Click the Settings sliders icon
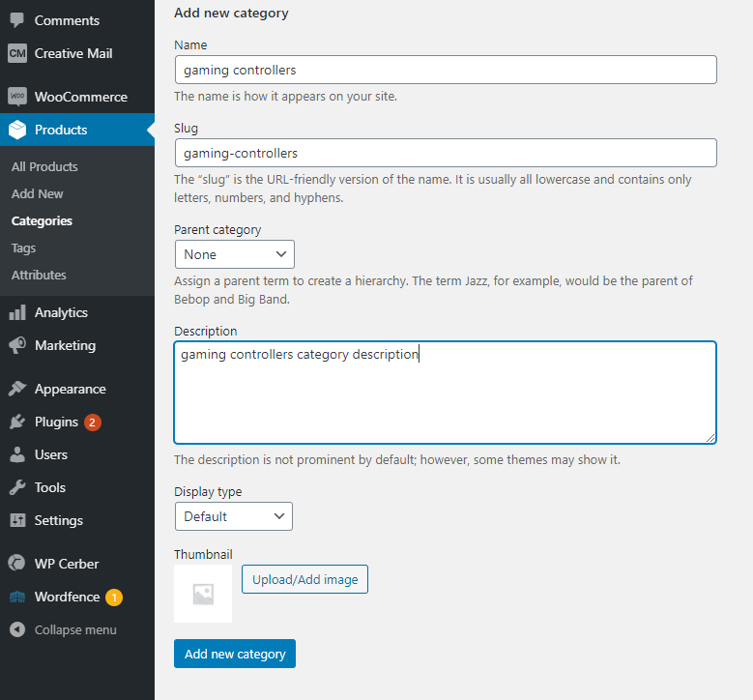 (17, 520)
